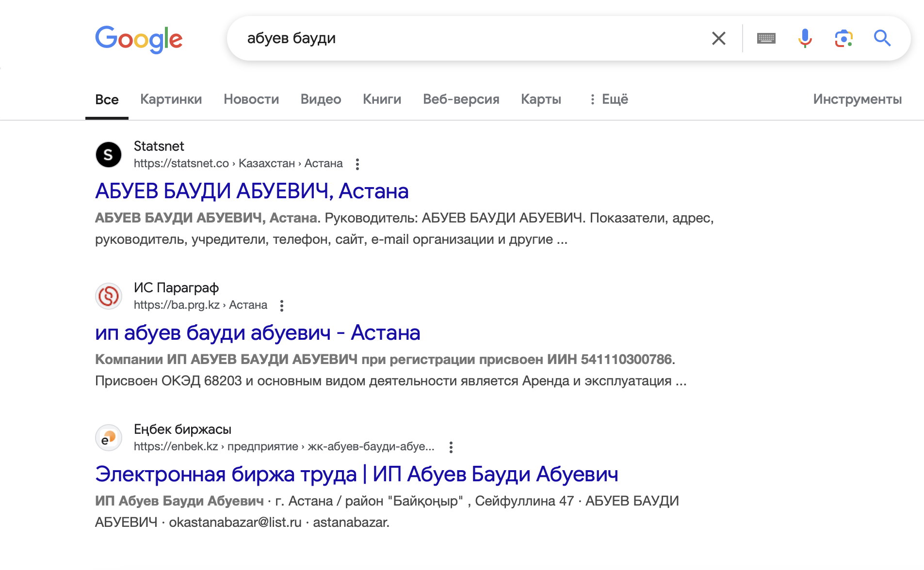Click the Statsnet favicon

[109, 155]
